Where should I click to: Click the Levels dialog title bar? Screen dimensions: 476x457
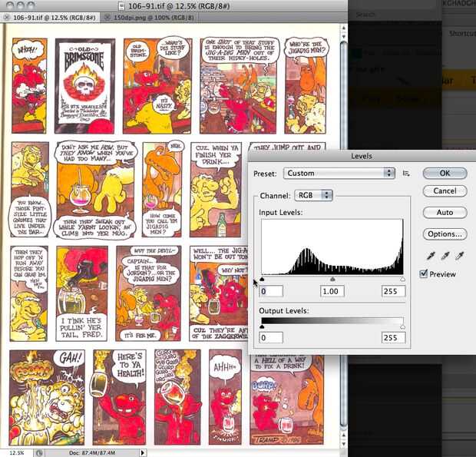coord(362,156)
